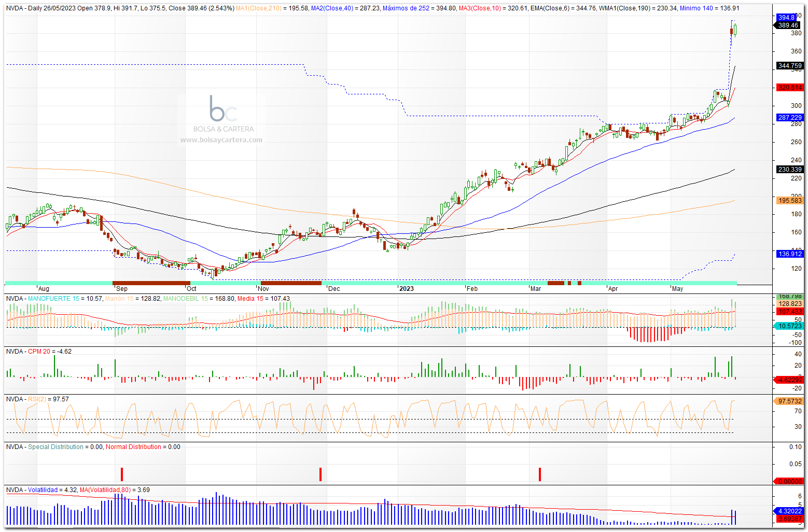
Task: Click the blue 394.8 price tag
Action: coord(786,18)
